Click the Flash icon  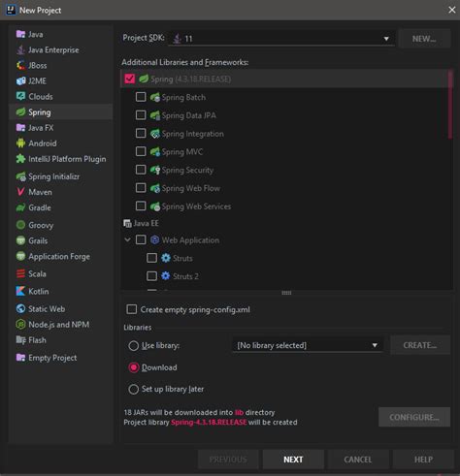(20, 340)
